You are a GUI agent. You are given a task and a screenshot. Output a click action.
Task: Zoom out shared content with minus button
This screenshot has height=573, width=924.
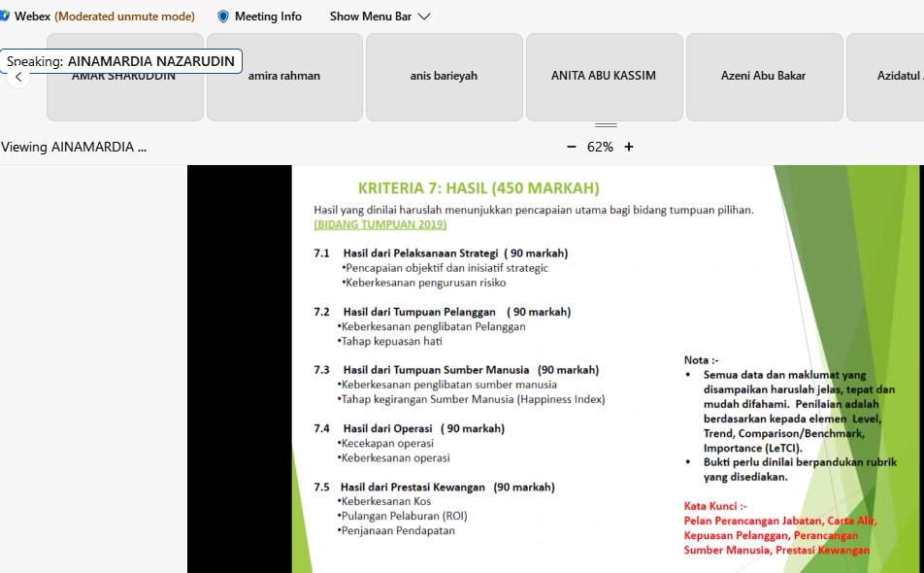(571, 147)
